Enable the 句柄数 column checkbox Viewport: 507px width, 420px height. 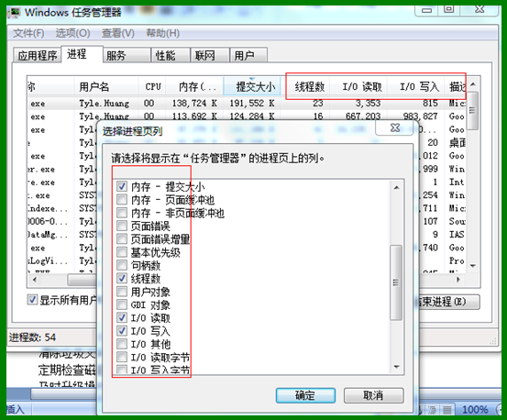[x=122, y=265]
